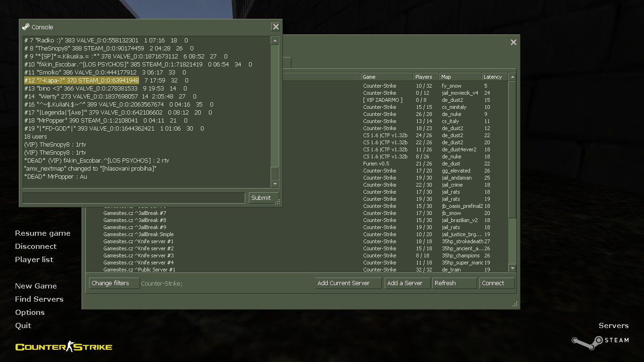
Task: Click console line for "Smolko"
Action: tap(105, 72)
